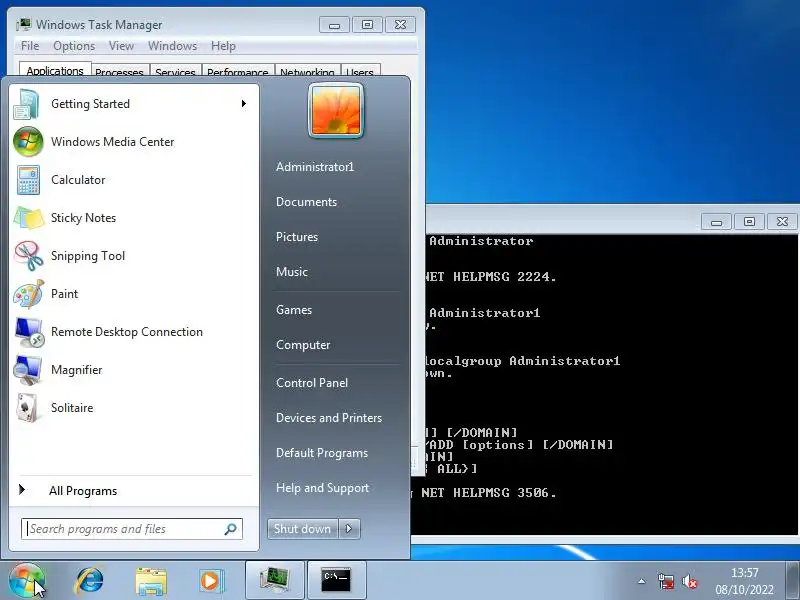Click the Shut down button
The width and height of the screenshot is (800, 600).
(303, 529)
